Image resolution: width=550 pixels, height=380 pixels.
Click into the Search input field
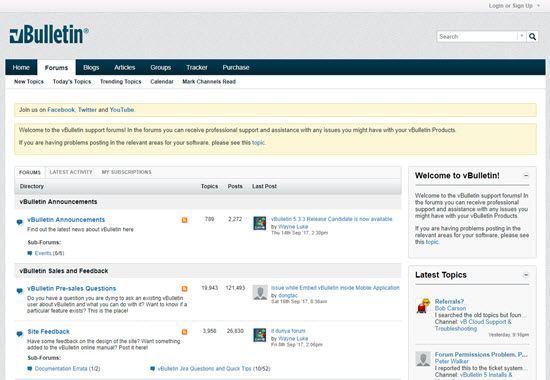click(477, 36)
